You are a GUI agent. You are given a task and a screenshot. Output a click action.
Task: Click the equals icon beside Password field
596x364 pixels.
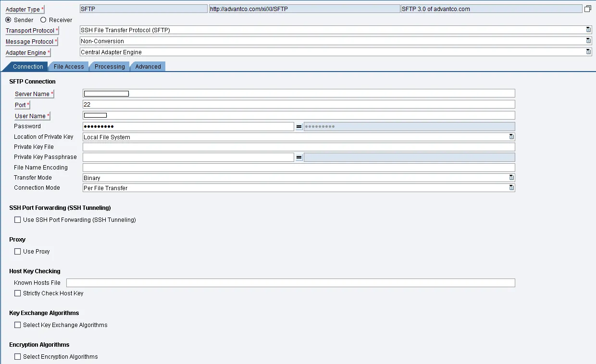pyautogui.click(x=299, y=126)
